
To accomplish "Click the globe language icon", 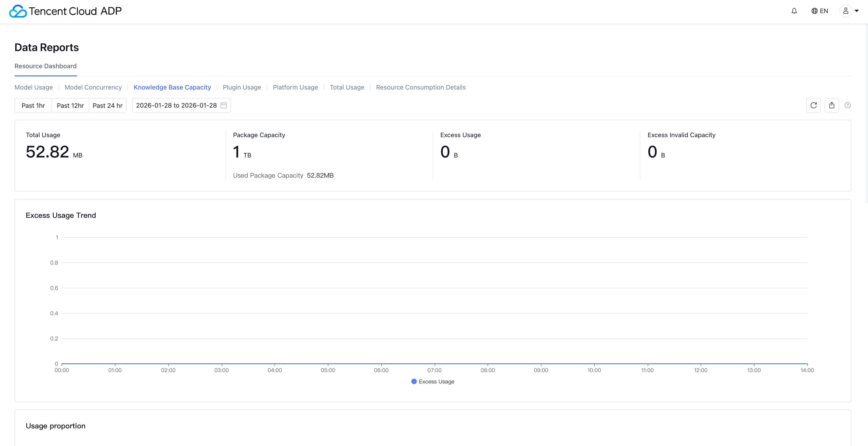I will (814, 11).
